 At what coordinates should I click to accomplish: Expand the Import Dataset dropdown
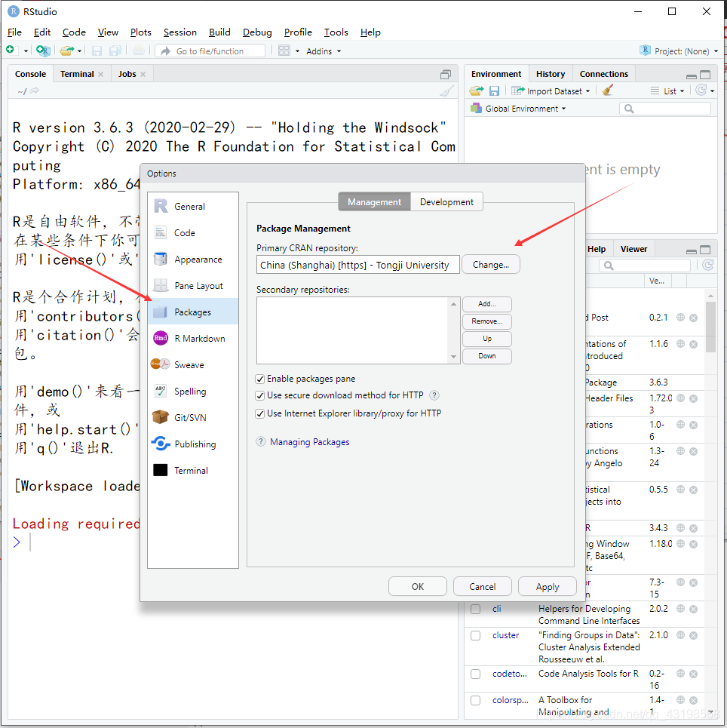coord(551,91)
